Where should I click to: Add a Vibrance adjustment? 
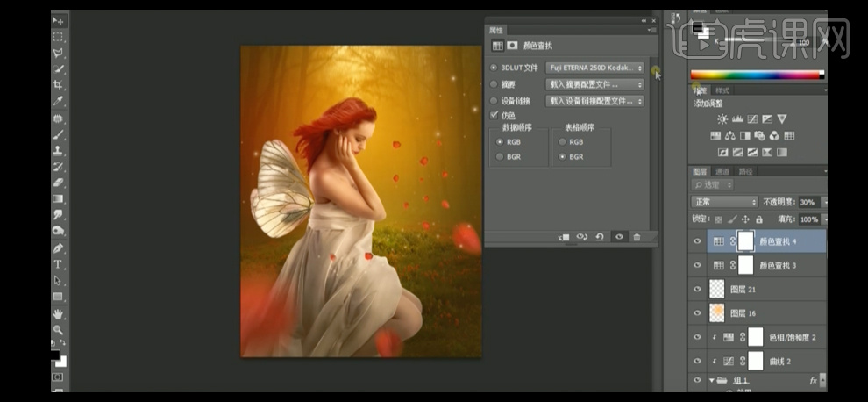click(782, 118)
